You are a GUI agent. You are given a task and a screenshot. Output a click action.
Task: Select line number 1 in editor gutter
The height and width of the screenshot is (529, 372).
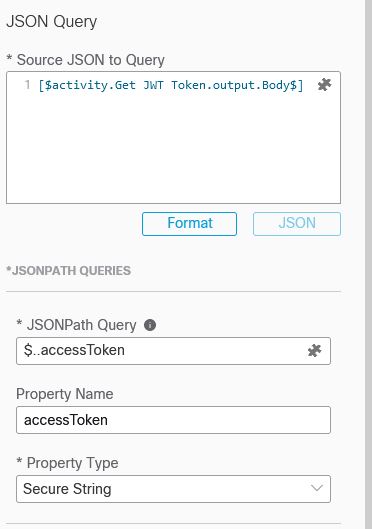point(27,85)
